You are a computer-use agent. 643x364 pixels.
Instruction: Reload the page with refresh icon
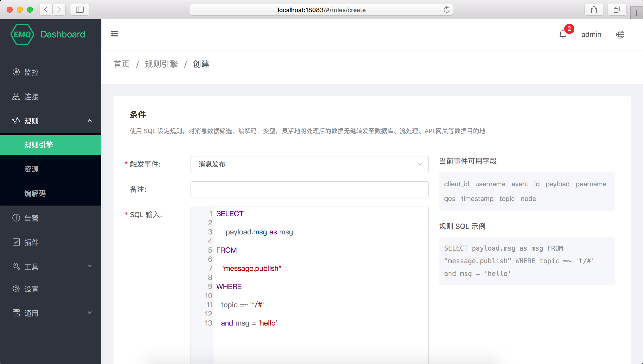tap(446, 10)
